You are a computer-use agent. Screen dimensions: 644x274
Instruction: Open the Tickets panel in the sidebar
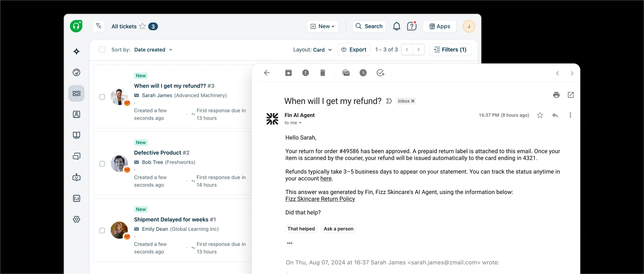[x=76, y=93]
